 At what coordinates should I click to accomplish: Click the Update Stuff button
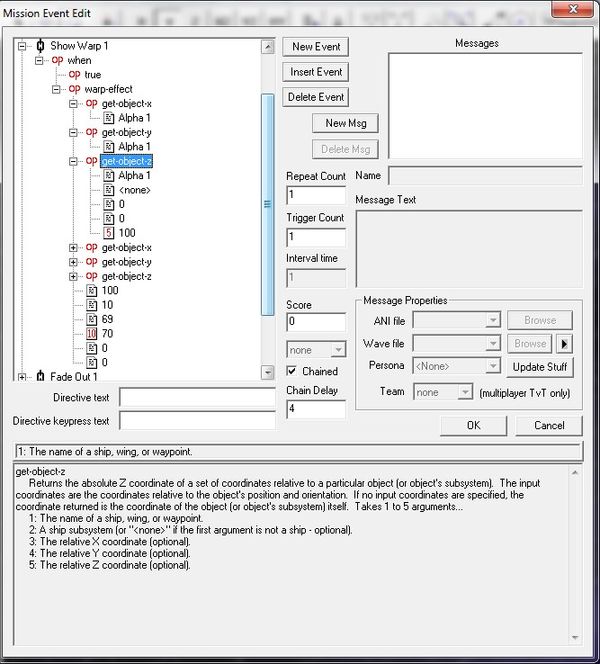tap(540, 367)
